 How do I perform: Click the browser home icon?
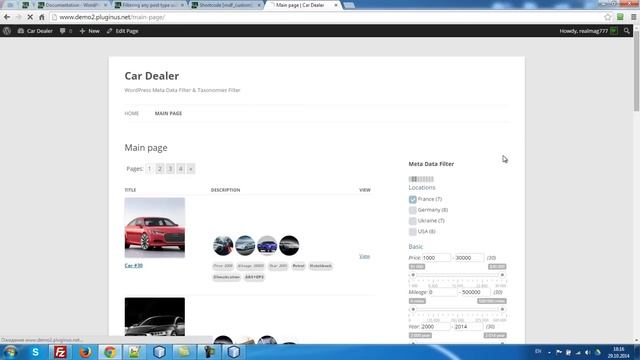tap(42, 17)
